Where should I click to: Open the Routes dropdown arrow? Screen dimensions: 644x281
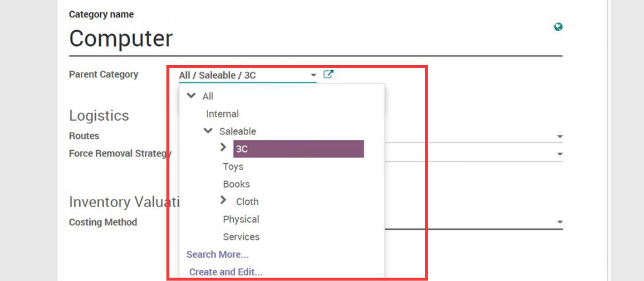[560, 137]
